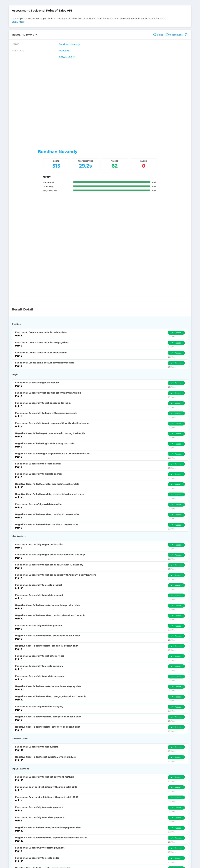Click row 'Failed to create, incomplete cashier data'
This screenshot has height=868, width=200.
pos(100,486)
